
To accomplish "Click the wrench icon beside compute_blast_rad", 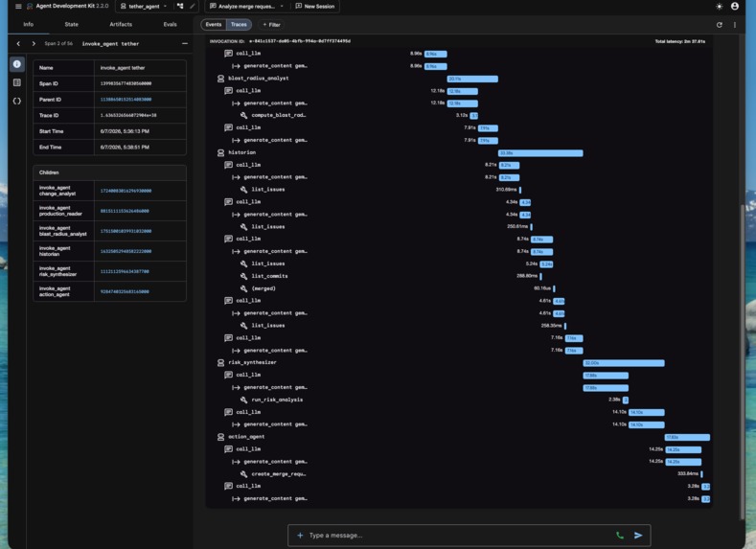I will click(x=244, y=115).
